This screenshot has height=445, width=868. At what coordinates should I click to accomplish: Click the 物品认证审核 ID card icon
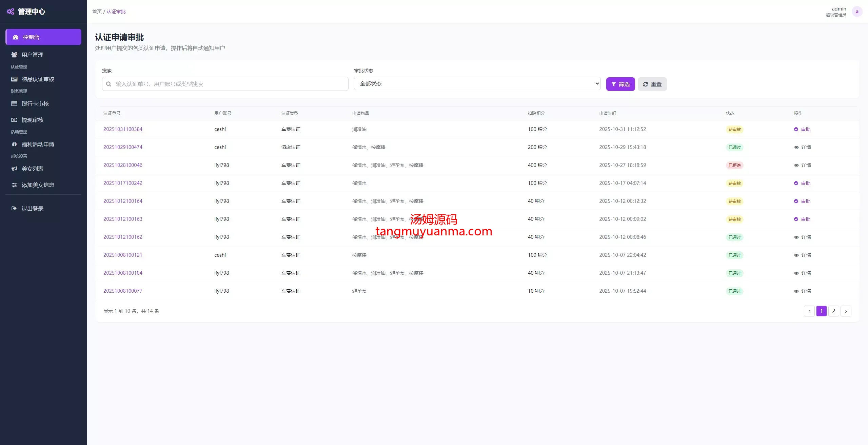[x=14, y=79]
